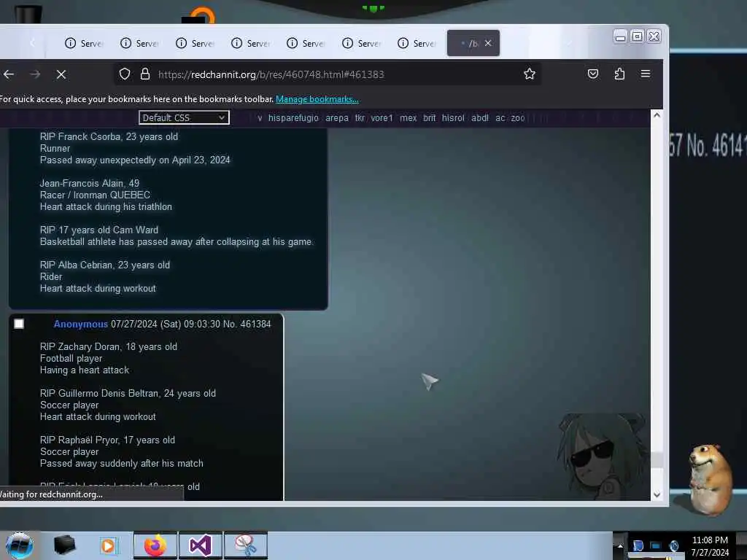Switch to Firefox on the taskbar
This screenshot has height=560, width=747.
[155, 545]
